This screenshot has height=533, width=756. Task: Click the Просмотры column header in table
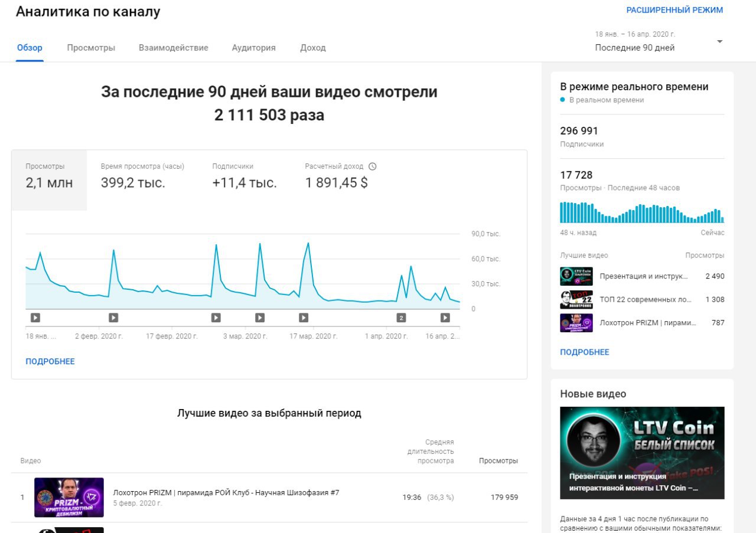pos(498,461)
